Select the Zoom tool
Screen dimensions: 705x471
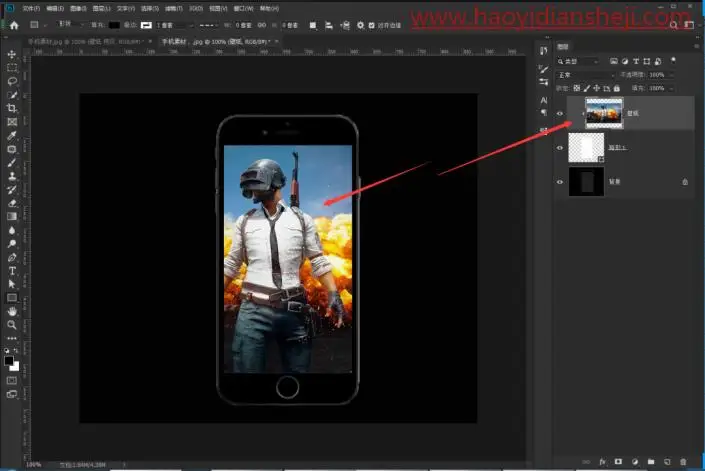pos(12,324)
